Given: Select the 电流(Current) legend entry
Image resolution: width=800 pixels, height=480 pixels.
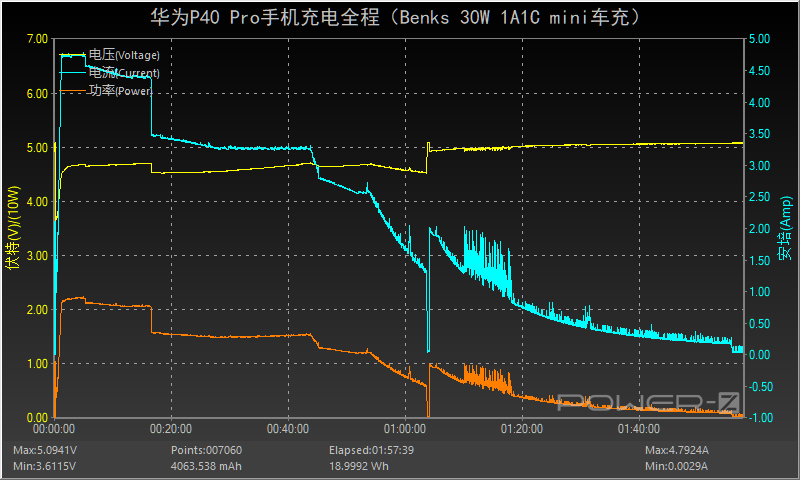Looking at the screenshot, I should pos(124,73).
